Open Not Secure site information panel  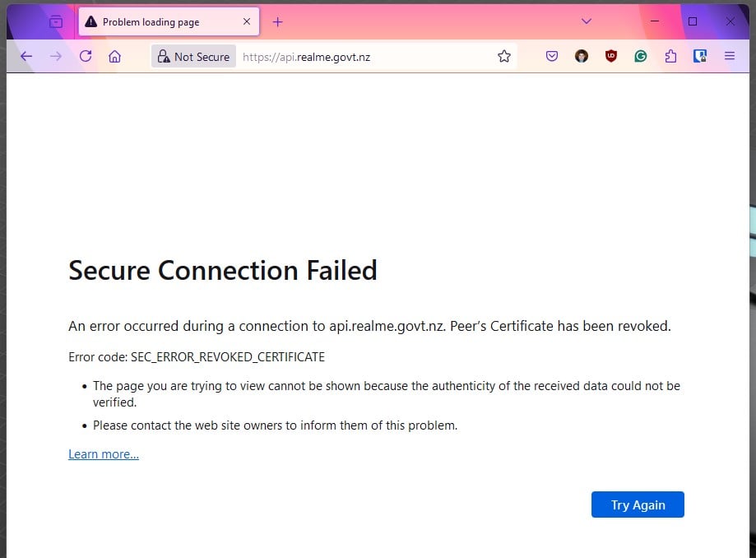(193, 57)
